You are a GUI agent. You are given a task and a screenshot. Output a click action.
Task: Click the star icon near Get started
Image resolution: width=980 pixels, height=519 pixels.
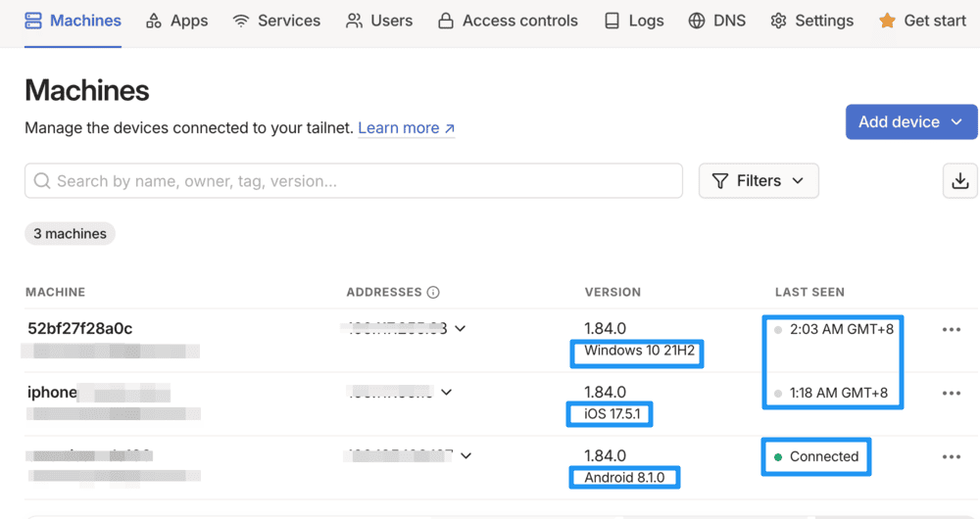click(887, 21)
